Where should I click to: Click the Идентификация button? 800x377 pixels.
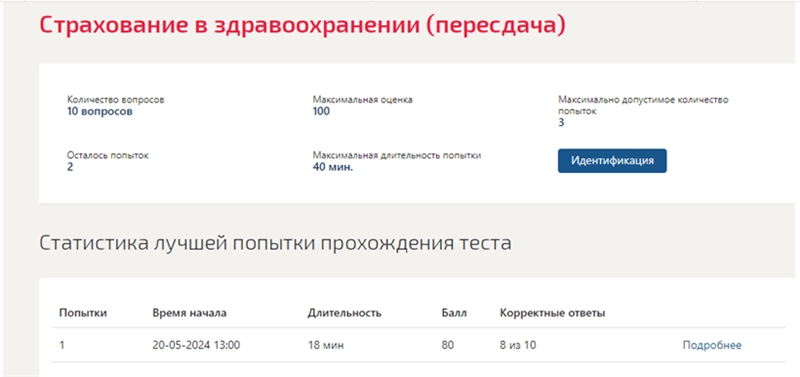click(x=612, y=161)
